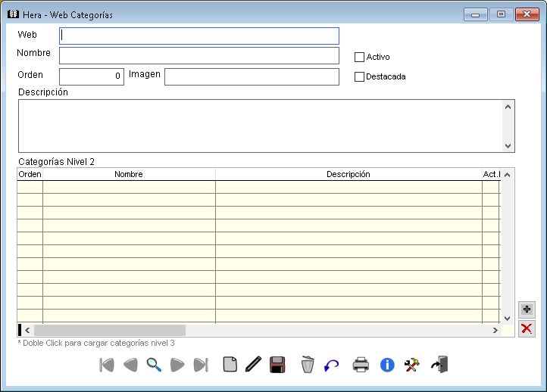Go to the next record
The image size is (547, 392).
(177, 365)
